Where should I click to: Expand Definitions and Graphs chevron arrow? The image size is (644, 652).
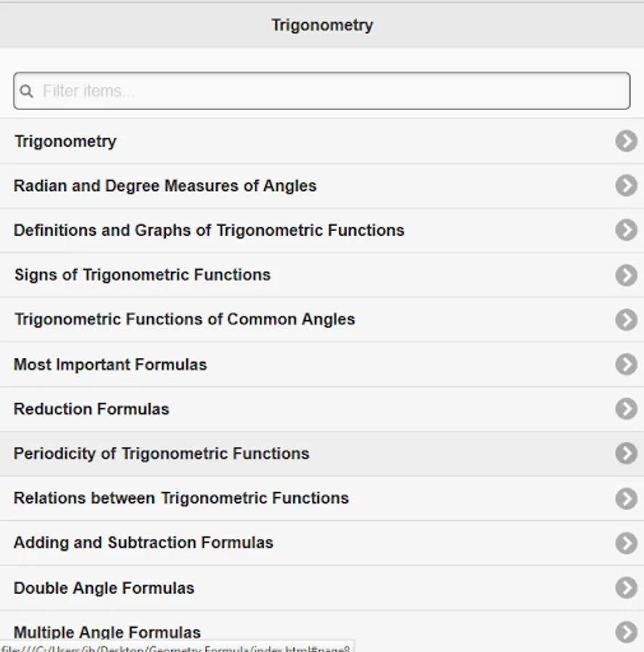click(626, 230)
